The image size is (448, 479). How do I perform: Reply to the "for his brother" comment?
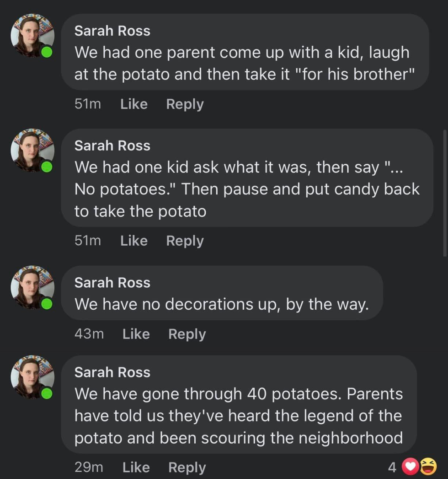coord(185,104)
